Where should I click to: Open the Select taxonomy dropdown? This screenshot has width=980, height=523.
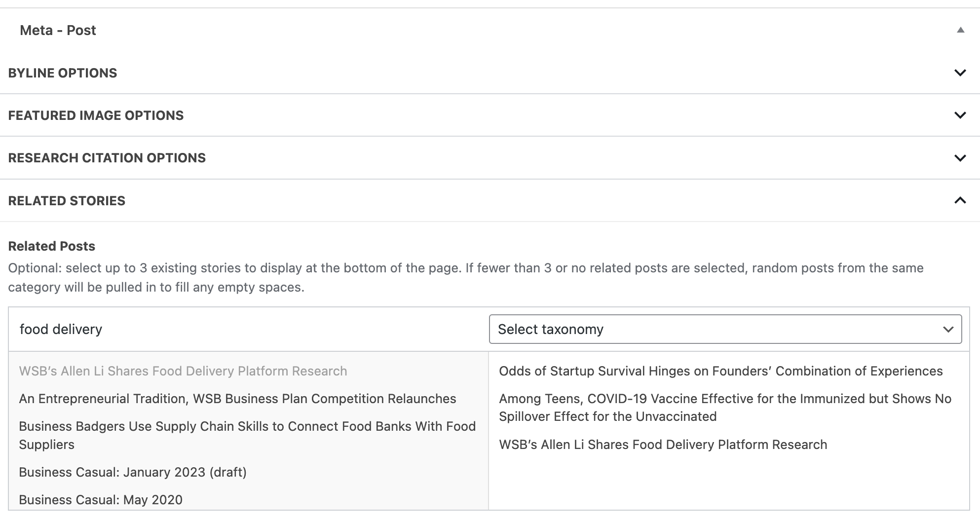(x=725, y=329)
